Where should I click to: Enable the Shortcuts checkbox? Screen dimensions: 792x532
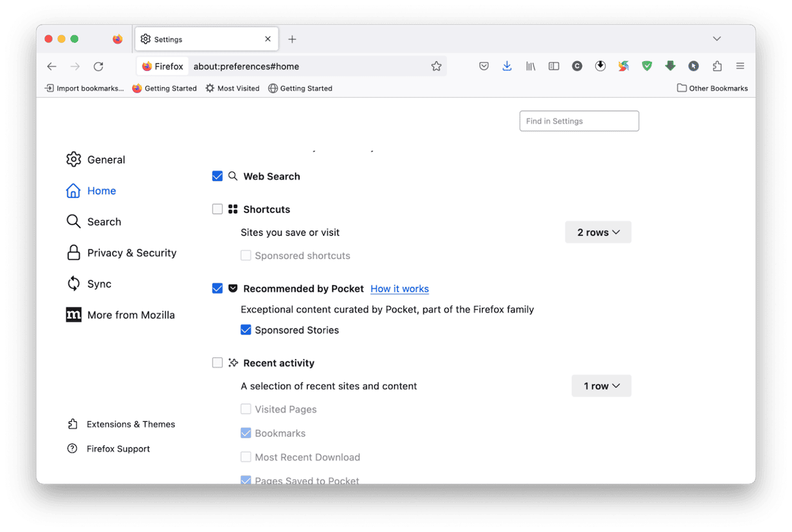point(218,209)
